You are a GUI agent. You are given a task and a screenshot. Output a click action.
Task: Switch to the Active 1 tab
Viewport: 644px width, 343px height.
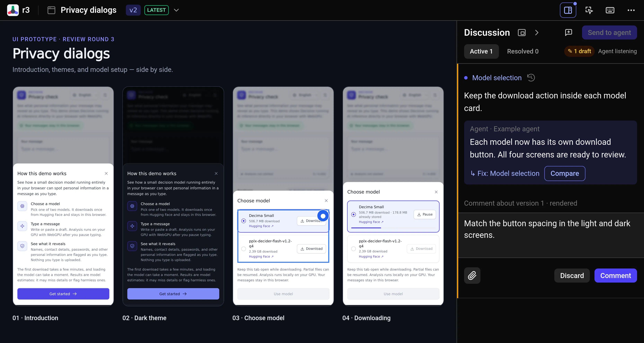(481, 51)
